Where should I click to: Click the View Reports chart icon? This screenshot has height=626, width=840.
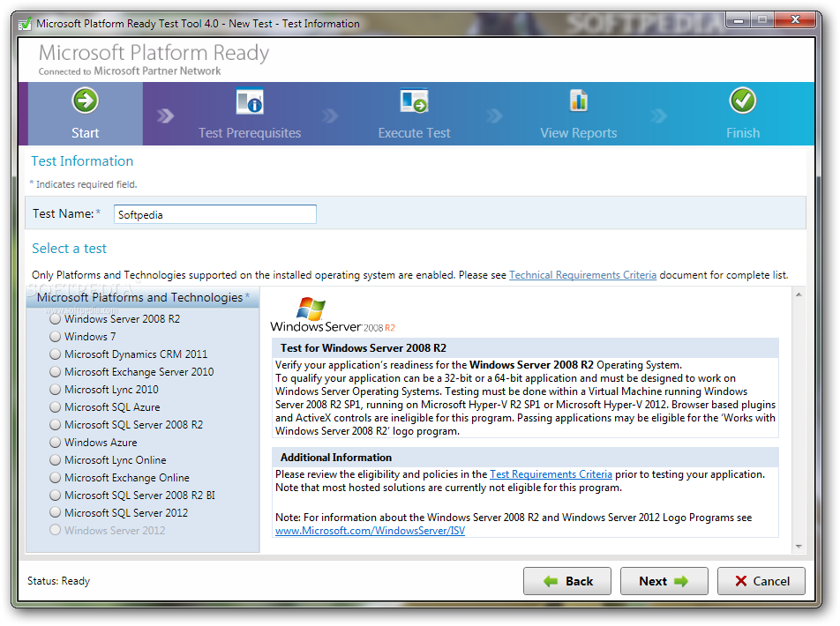[x=579, y=101]
